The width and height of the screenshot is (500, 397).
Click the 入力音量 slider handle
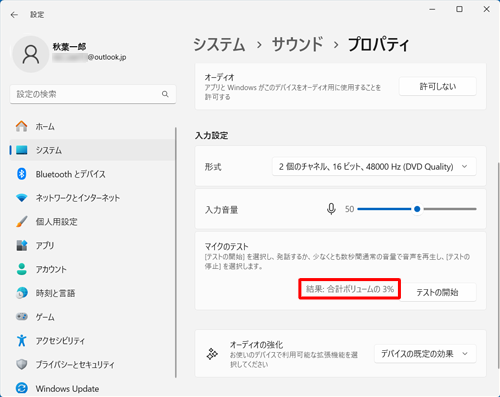(417, 209)
